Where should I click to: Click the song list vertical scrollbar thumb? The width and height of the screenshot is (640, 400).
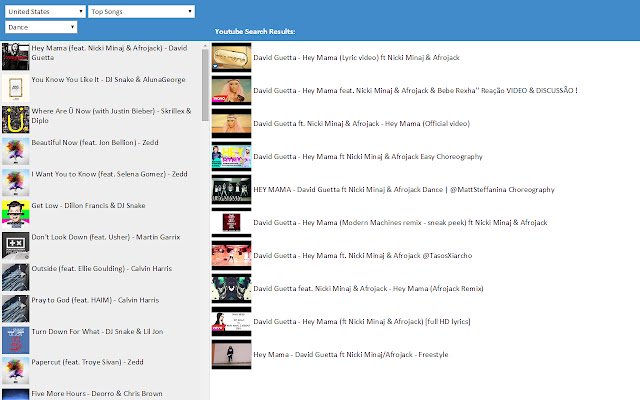205,85
